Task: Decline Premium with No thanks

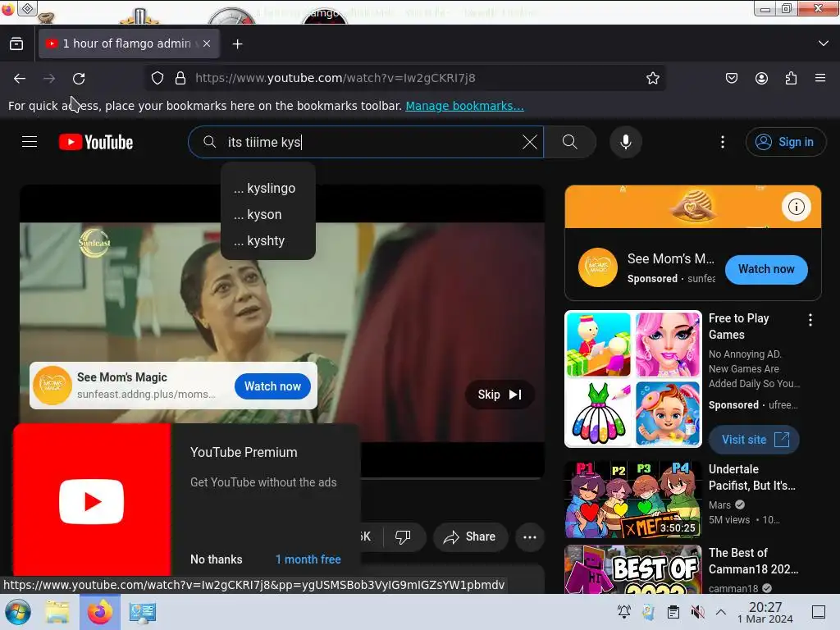Action: [217, 559]
